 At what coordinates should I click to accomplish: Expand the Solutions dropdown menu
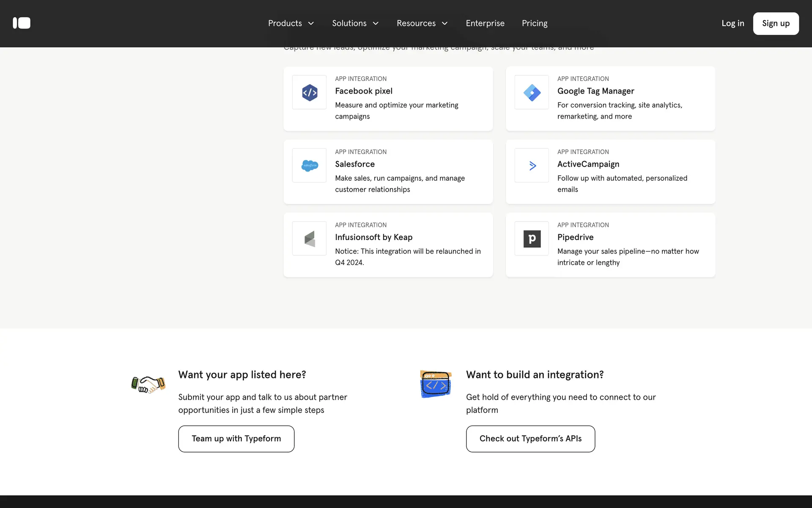[355, 23]
